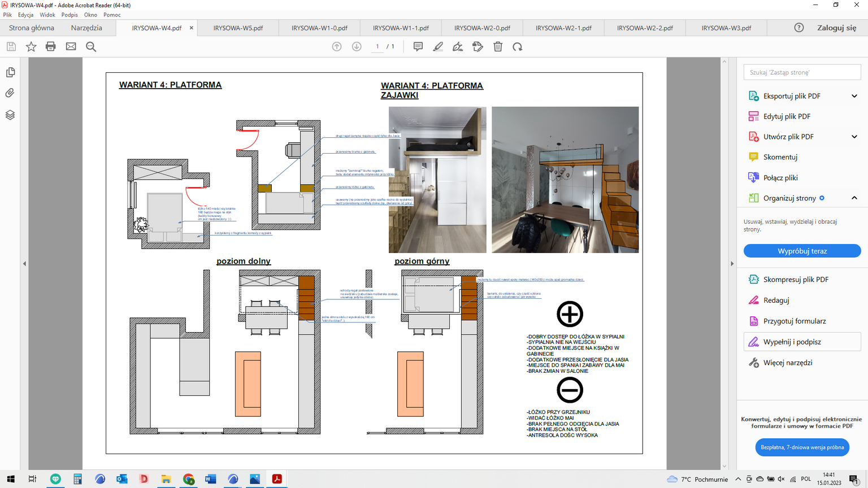Click the magnifier search icon in toolbar
Screen dimensions: 868x488
tap(91, 47)
